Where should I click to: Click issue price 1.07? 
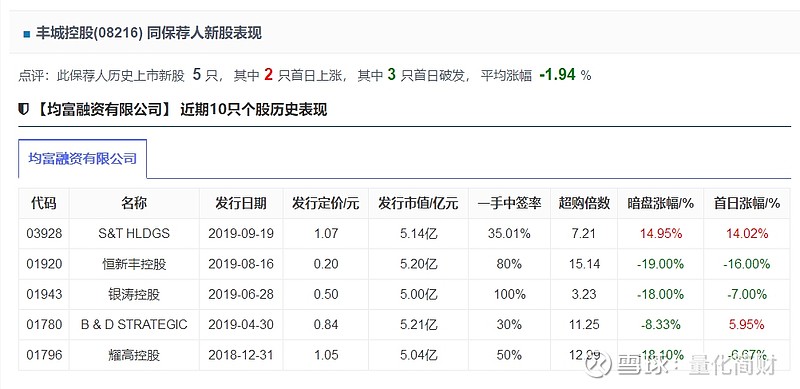coord(326,234)
